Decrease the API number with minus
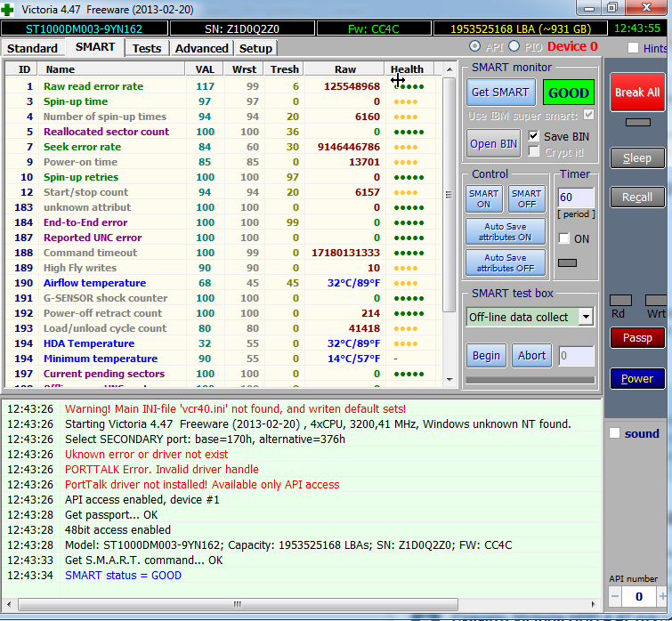 615,596
